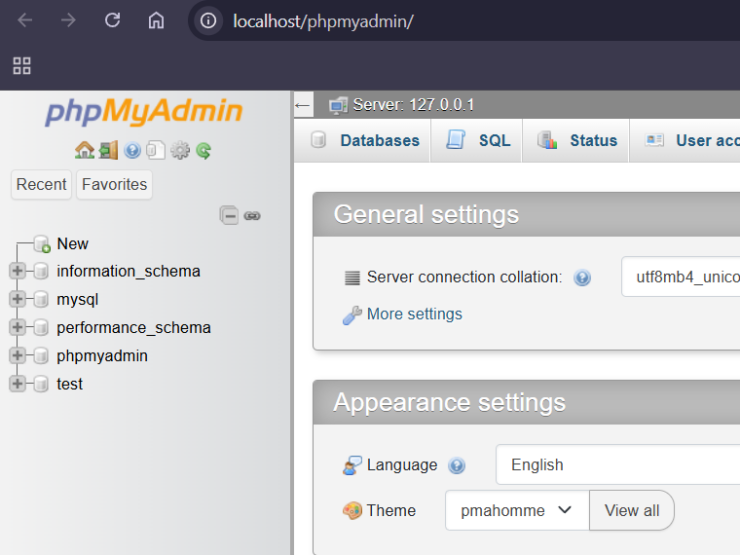Click the Log out door icon

point(108,151)
